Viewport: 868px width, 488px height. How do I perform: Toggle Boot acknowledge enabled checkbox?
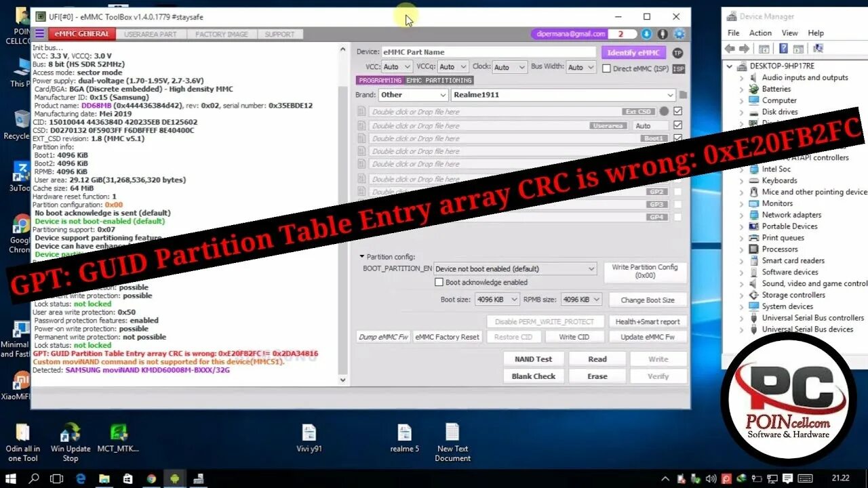click(x=439, y=282)
